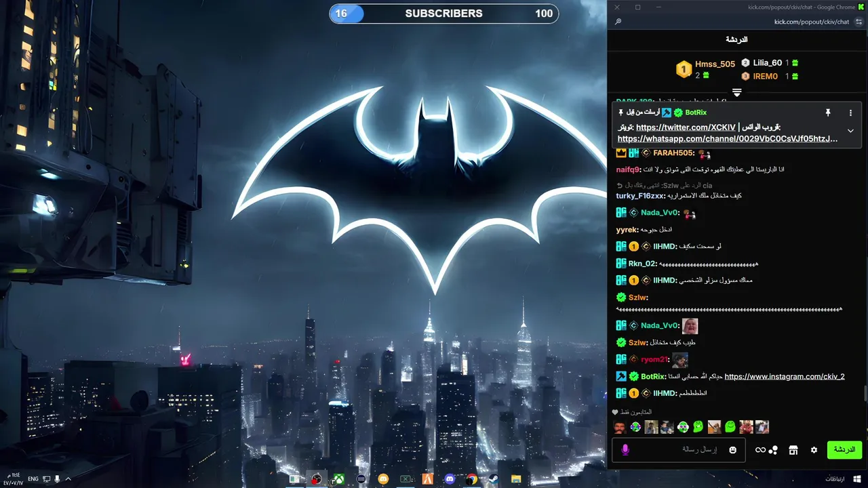Open pinned message three-dot options menu

click(x=850, y=113)
